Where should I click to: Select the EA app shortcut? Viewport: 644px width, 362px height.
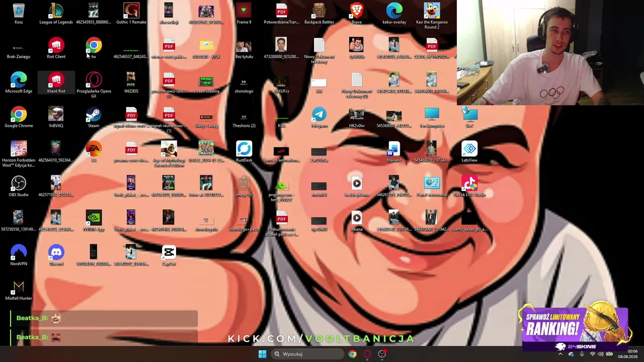click(x=94, y=152)
